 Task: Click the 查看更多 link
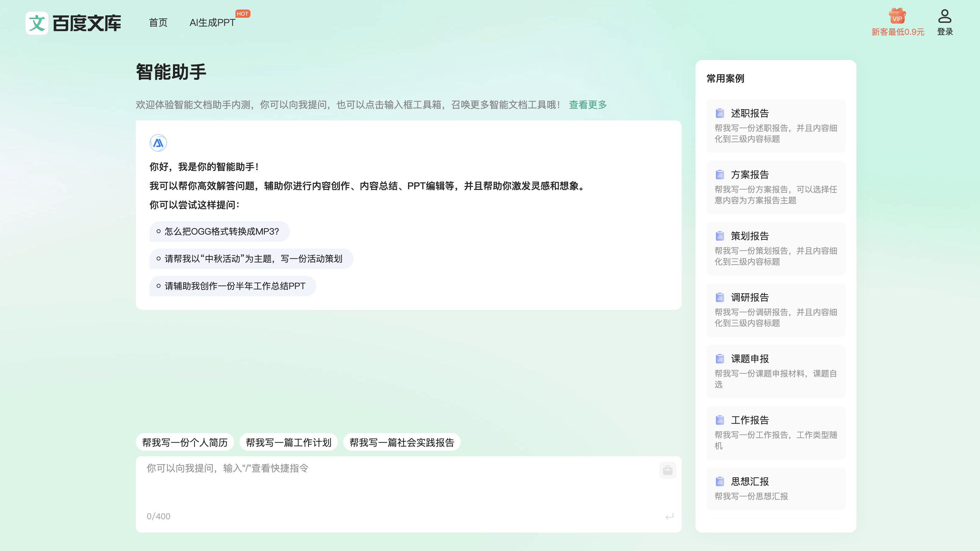point(588,105)
